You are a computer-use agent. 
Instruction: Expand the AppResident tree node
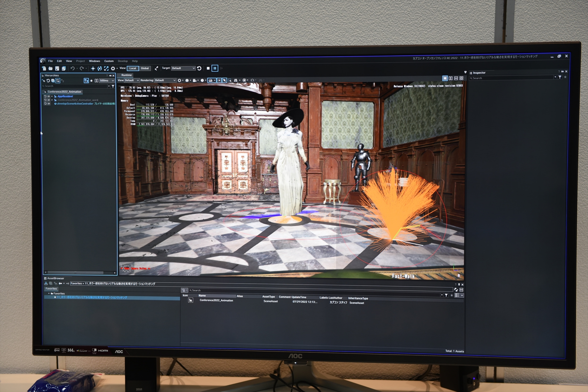click(52, 96)
